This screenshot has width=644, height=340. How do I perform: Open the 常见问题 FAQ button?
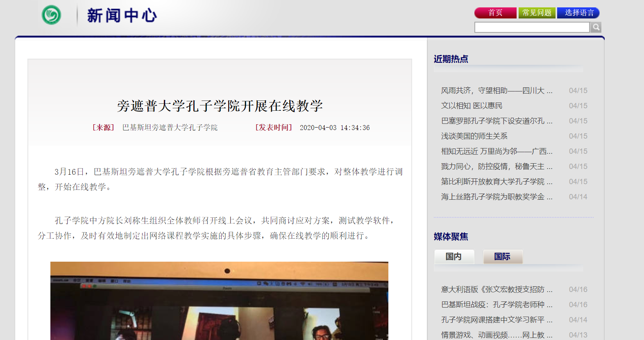[x=537, y=13]
